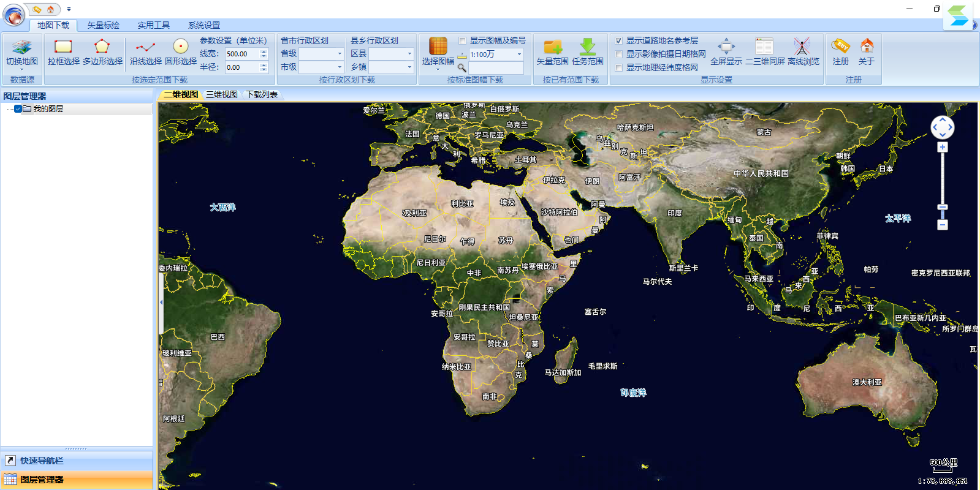
Task: Open the 切换地图 map switcher
Action: tap(22, 53)
